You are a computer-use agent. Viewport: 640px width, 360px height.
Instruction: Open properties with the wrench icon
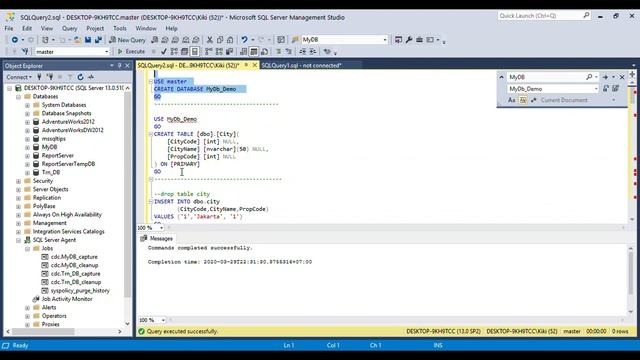point(409,40)
